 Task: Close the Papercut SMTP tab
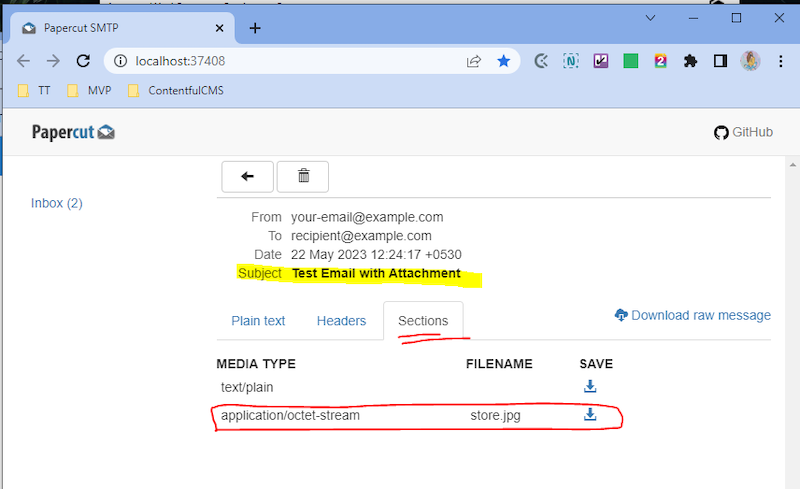[x=219, y=28]
